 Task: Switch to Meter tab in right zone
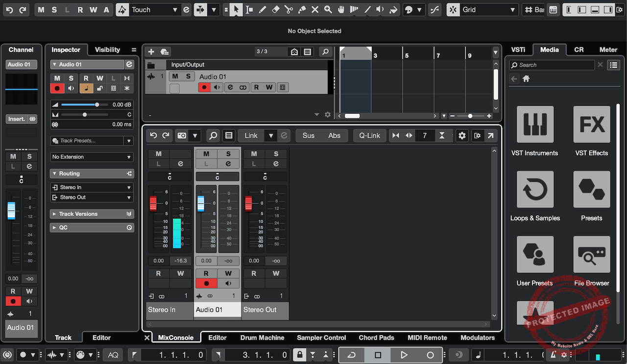point(608,49)
